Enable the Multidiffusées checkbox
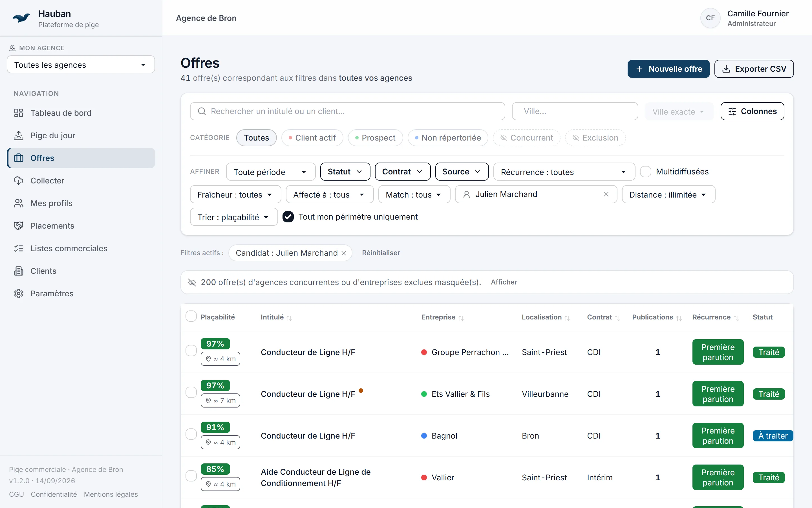Viewport: 812px width, 508px height. (x=645, y=172)
